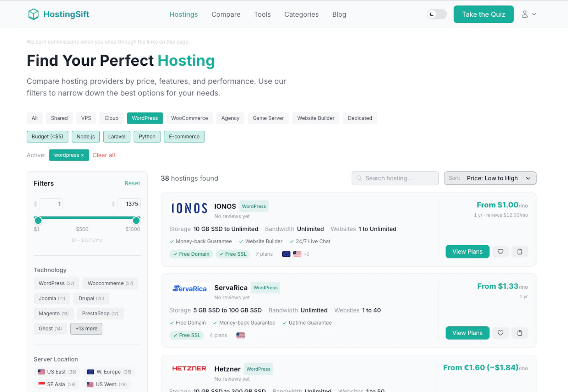This screenshot has width=568, height=392.
Task: Focus the Search hosting field
Action: pos(395,178)
